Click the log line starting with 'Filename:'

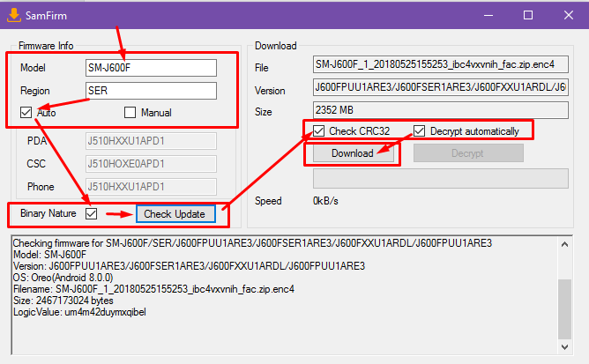[153, 289]
